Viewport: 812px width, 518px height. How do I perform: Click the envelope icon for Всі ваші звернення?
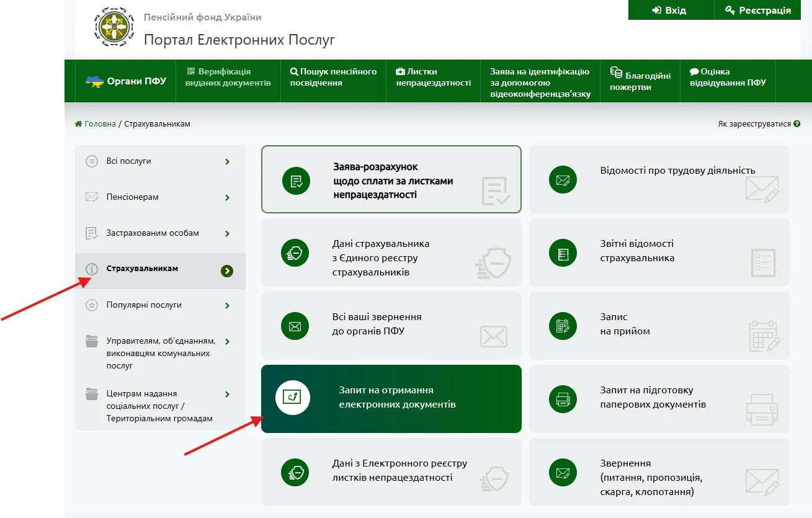pos(295,326)
